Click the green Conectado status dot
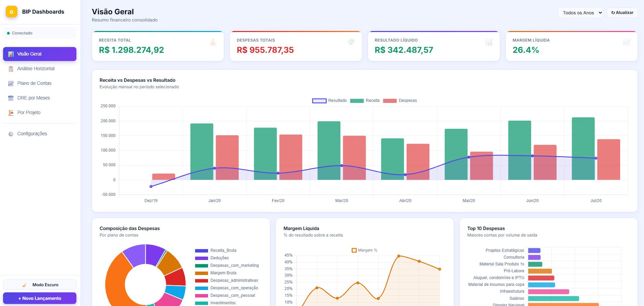The image size is (644, 306). [x=8, y=33]
